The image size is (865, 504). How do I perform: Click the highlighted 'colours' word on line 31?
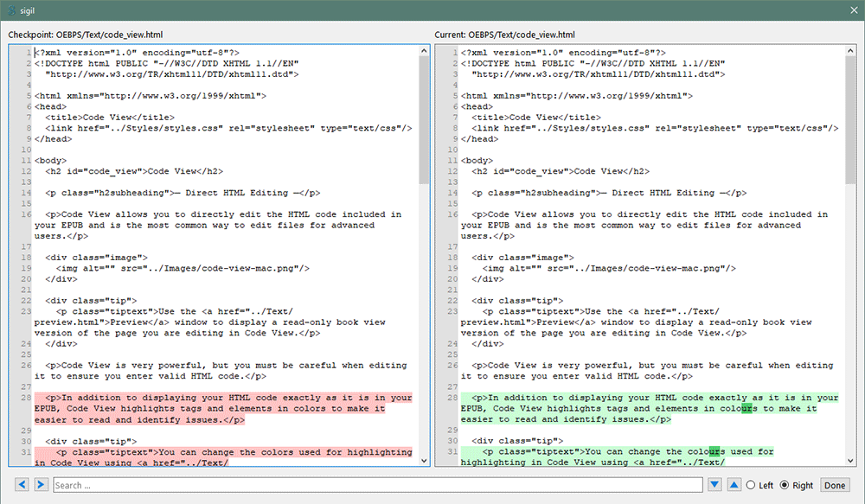pyautogui.click(x=706, y=451)
